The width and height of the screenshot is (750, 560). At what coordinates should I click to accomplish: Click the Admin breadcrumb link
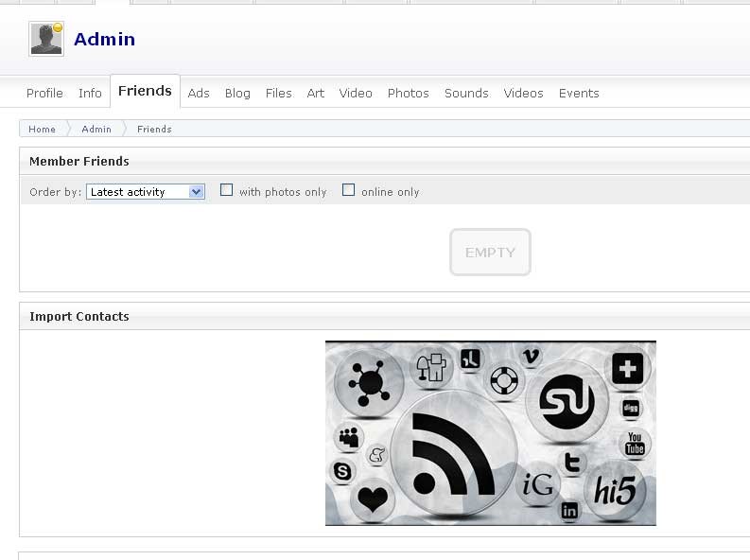coord(96,129)
